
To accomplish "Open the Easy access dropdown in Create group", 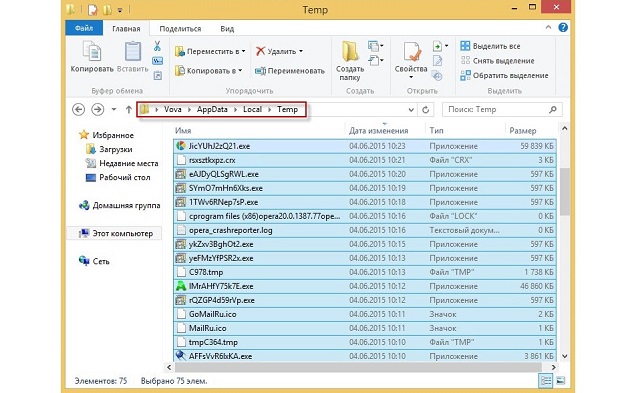I will point(375,61).
